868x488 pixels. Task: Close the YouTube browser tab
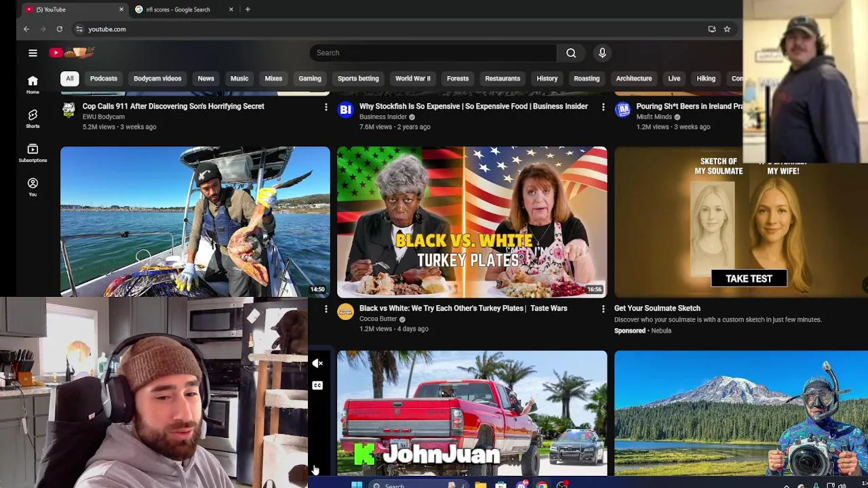coord(121,9)
